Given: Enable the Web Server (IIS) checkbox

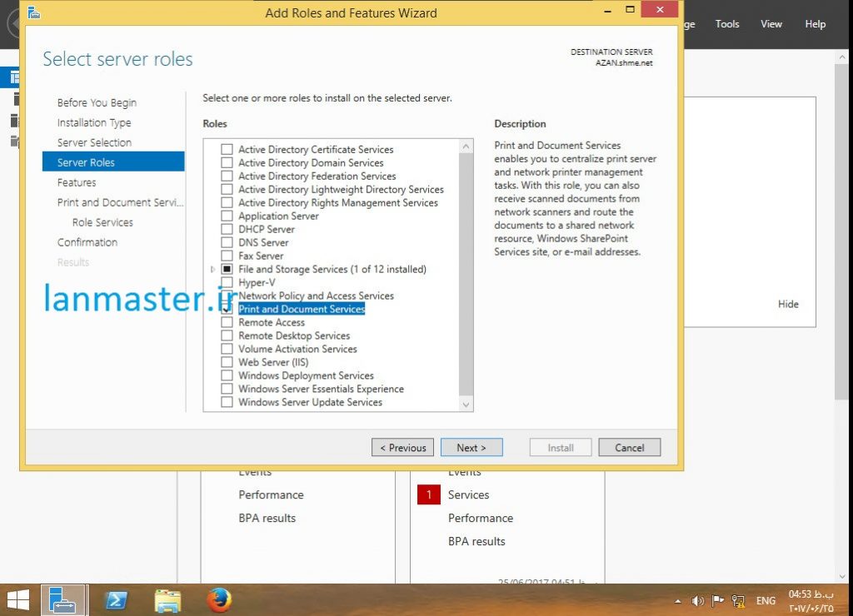Looking at the screenshot, I should [227, 362].
